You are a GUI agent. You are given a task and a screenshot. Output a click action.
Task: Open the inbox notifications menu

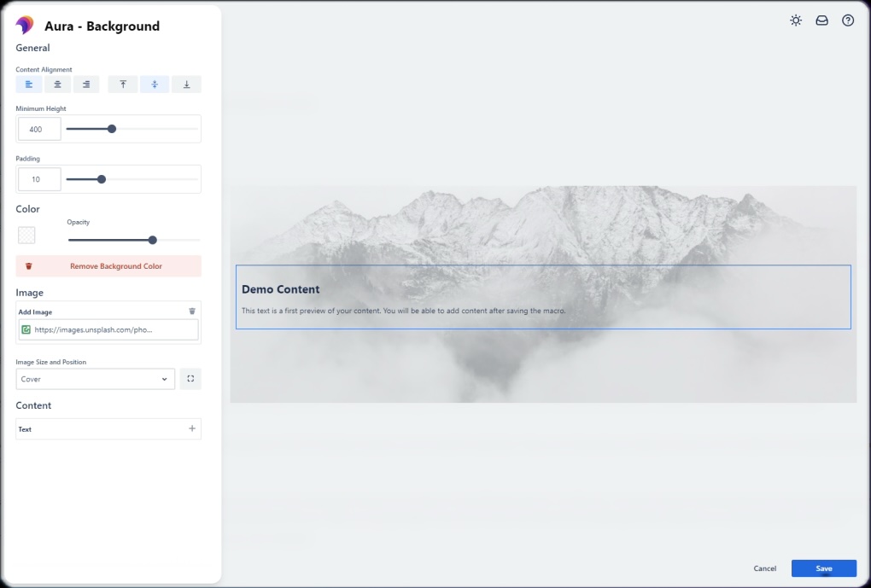(821, 20)
